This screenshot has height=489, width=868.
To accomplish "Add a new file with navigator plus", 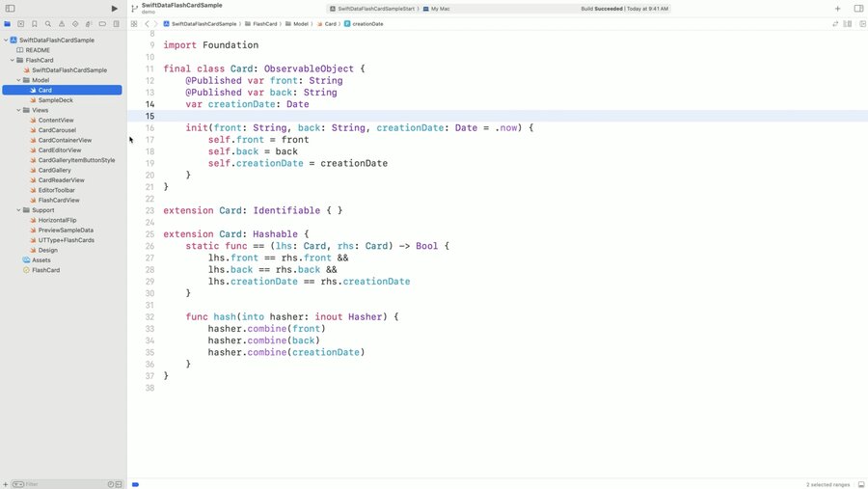I will [6, 484].
